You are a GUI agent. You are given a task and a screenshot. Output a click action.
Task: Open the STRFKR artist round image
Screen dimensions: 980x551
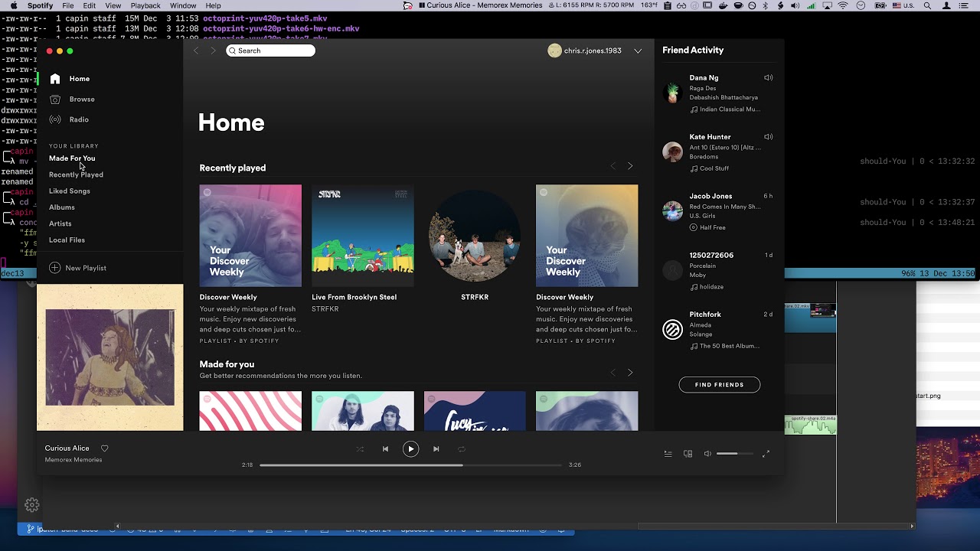point(475,236)
